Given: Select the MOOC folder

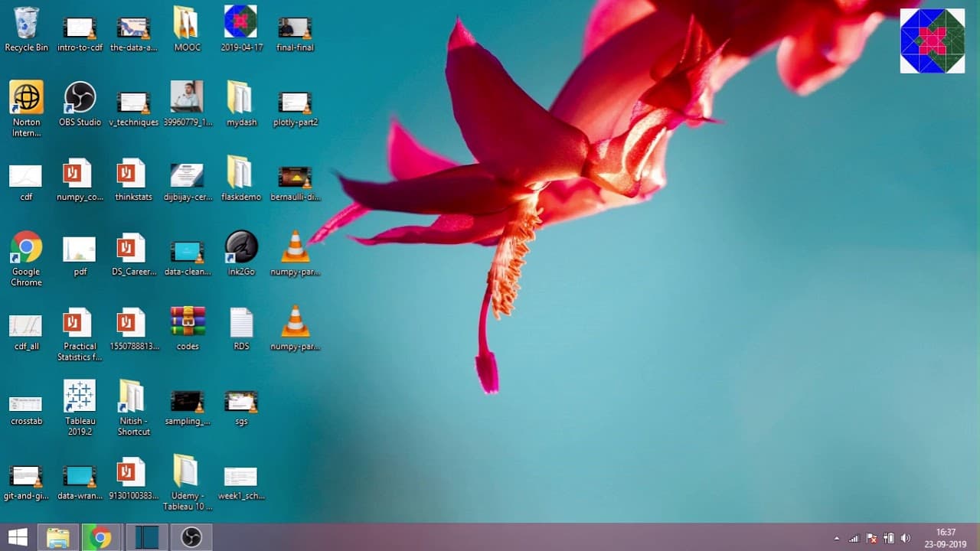Looking at the screenshot, I should pyautogui.click(x=188, y=29).
